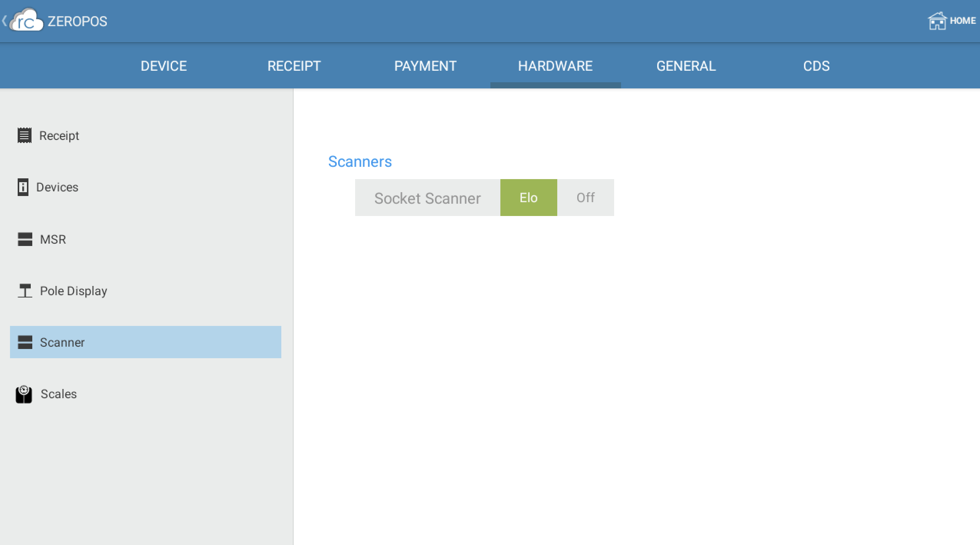Screen dimensions: 980x545
Task: Go to the GENERAL tab
Action: [x=686, y=66]
